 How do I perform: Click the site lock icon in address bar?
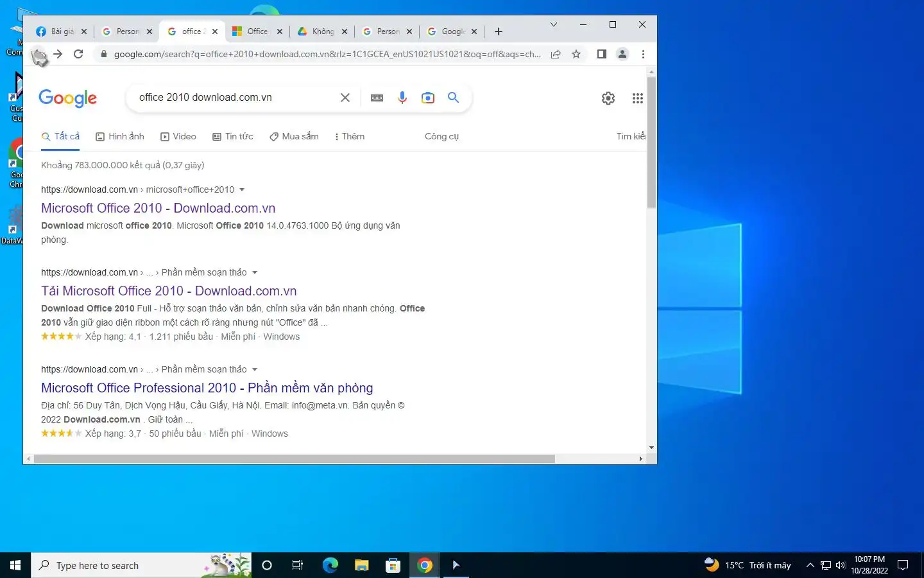pyautogui.click(x=103, y=54)
